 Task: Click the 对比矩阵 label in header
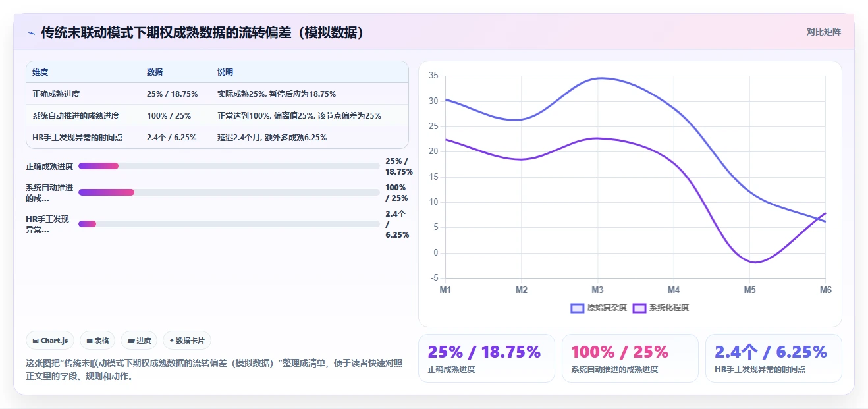coord(824,32)
